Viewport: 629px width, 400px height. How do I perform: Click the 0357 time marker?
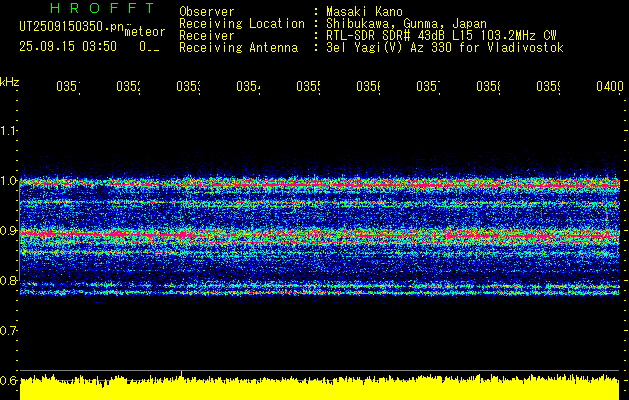[x=428, y=86]
